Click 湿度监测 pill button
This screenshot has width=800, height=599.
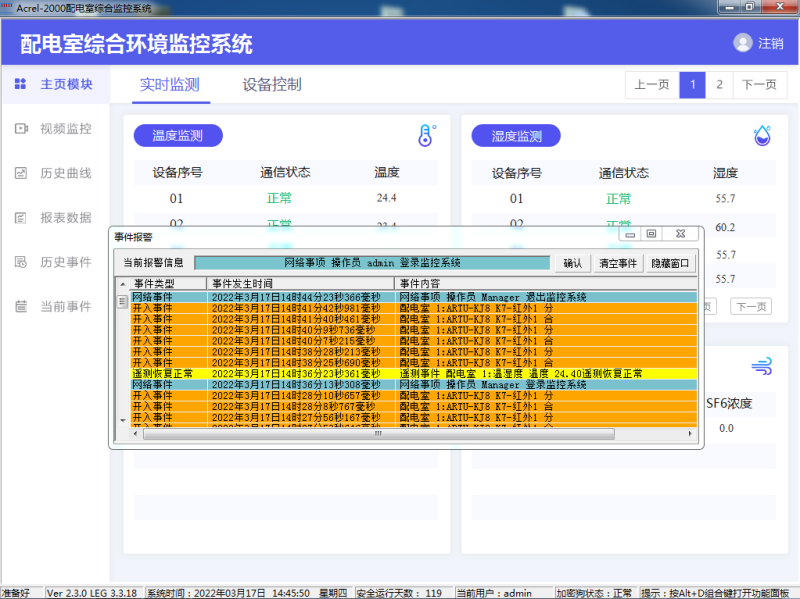click(516, 136)
